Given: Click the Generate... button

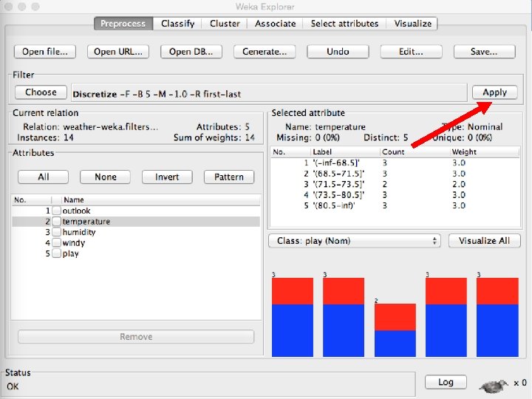Looking at the screenshot, I should [265, 52].
